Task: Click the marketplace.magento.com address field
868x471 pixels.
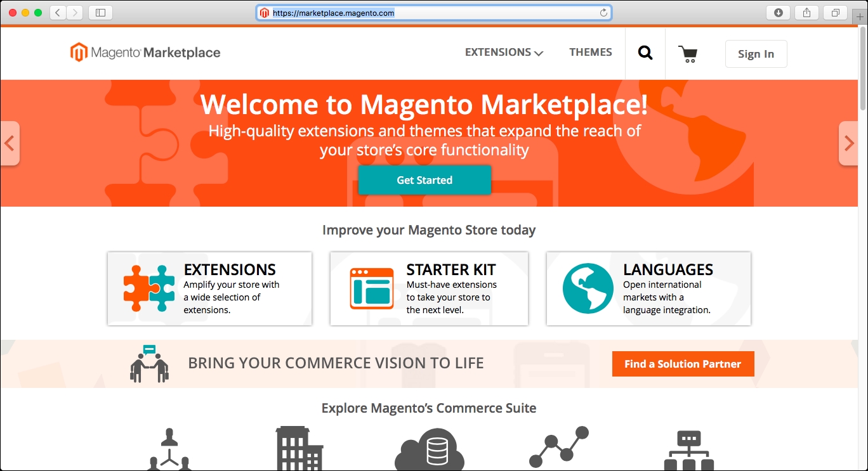Action: pos(434,13)
